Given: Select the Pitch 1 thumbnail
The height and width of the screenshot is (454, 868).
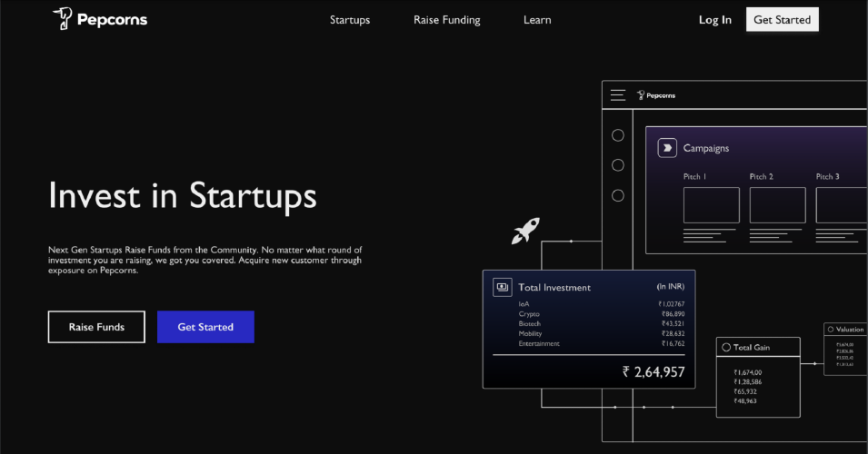Looking at the screenshot, I should point(712,205).
